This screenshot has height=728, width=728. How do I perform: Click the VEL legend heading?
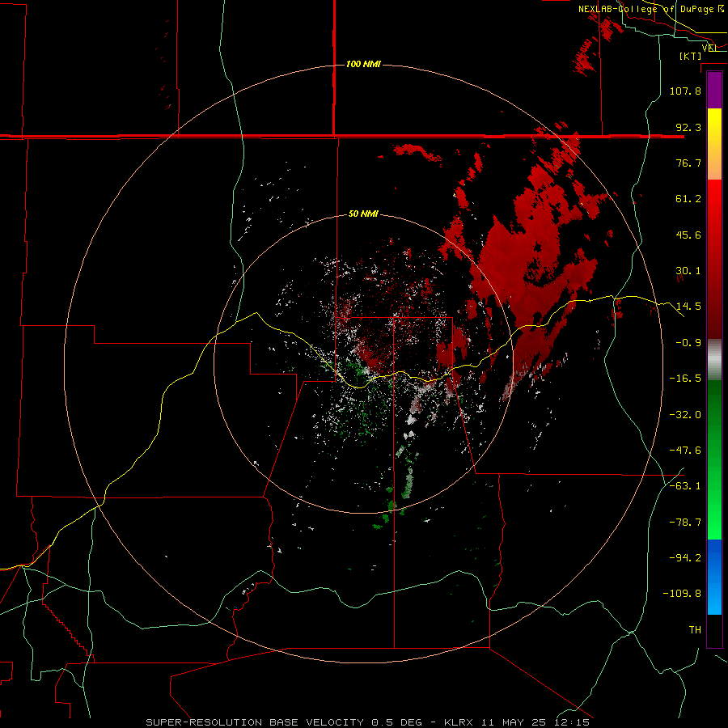[709, 48]
